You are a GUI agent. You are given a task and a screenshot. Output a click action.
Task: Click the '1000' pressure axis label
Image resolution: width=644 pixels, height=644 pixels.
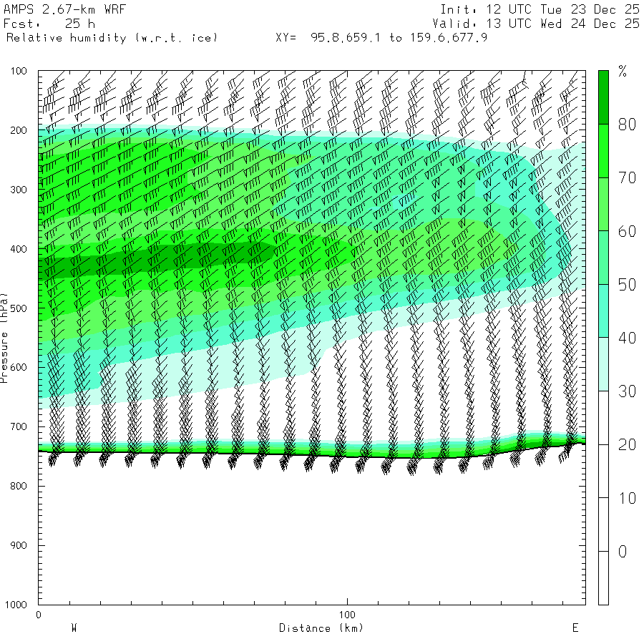pos(16,605)
